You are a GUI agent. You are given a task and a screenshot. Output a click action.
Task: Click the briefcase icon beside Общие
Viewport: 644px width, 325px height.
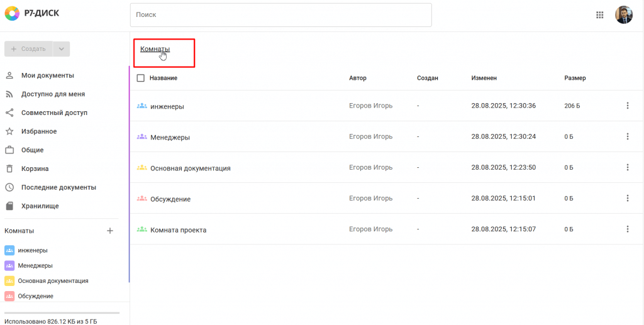pyautogui.click(x=9, y=150)
